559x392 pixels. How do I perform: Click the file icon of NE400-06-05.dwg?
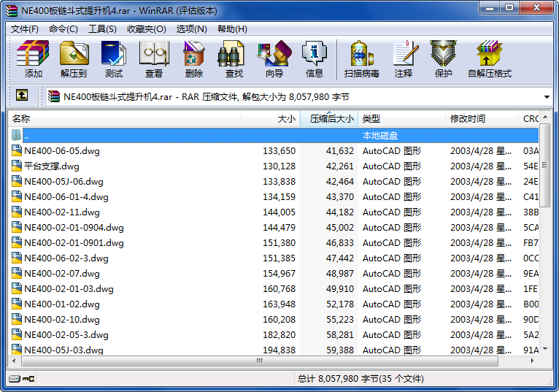tap(16, 150)
